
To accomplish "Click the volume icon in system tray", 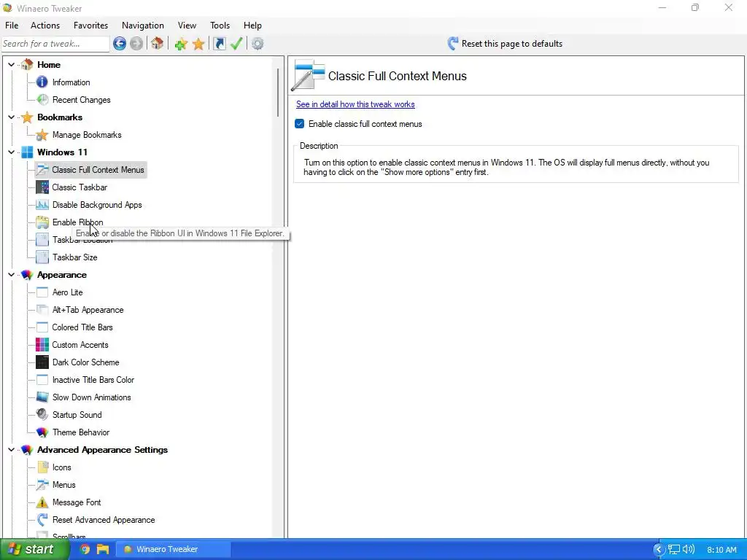I will (689, 550).
